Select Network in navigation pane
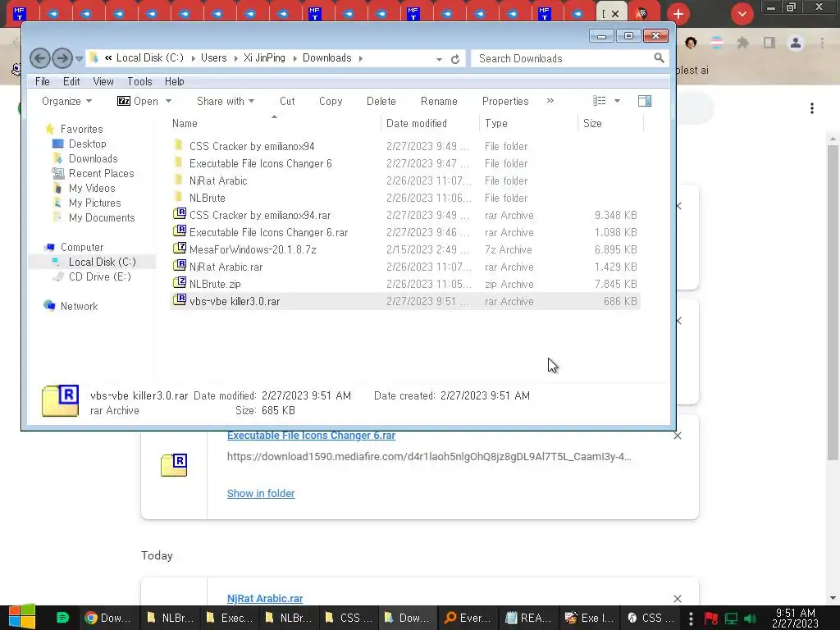Image resolution: width=840 pixels, height=630 pixels. pyautogui.click(x=79, y=307)
